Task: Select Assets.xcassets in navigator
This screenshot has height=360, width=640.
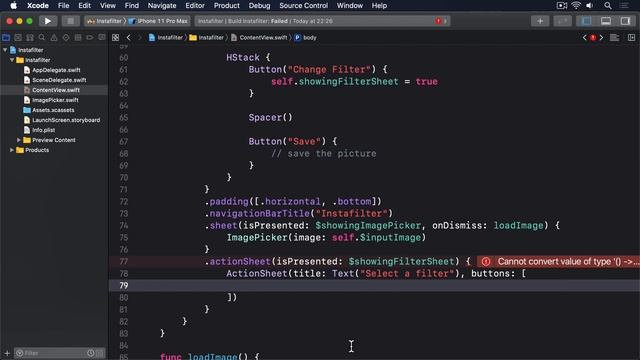Action: coord(54,110)
